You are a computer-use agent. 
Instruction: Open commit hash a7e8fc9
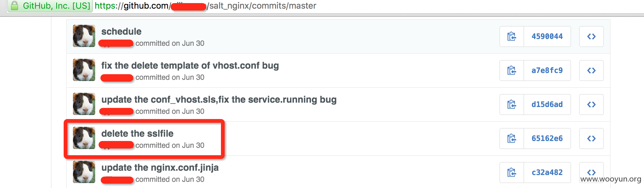click(x=547, y=70)
